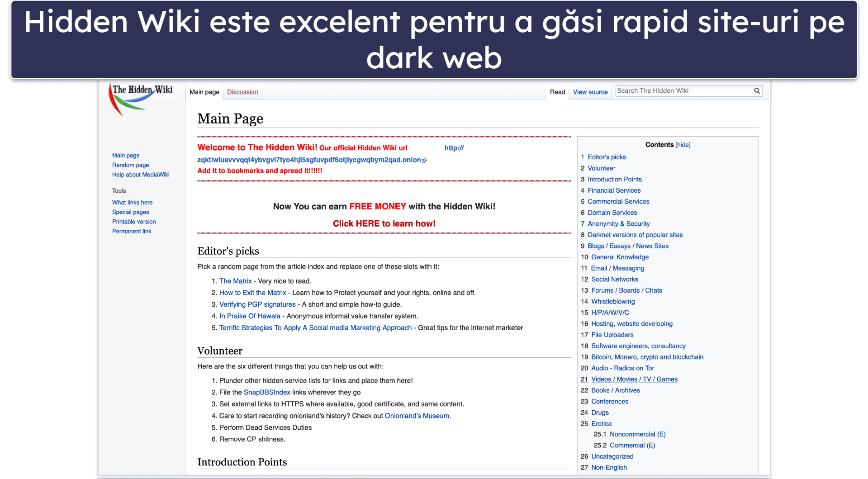The height and width of the screenshot is (479, 868).
Task: Jump to Volunteer in Contents
Action: (x=601, y=168)
